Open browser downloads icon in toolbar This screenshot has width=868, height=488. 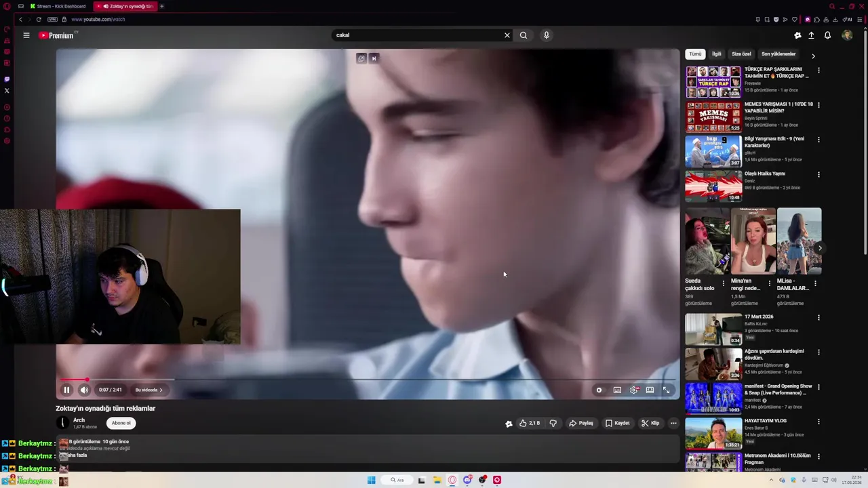tap(835, 19)
